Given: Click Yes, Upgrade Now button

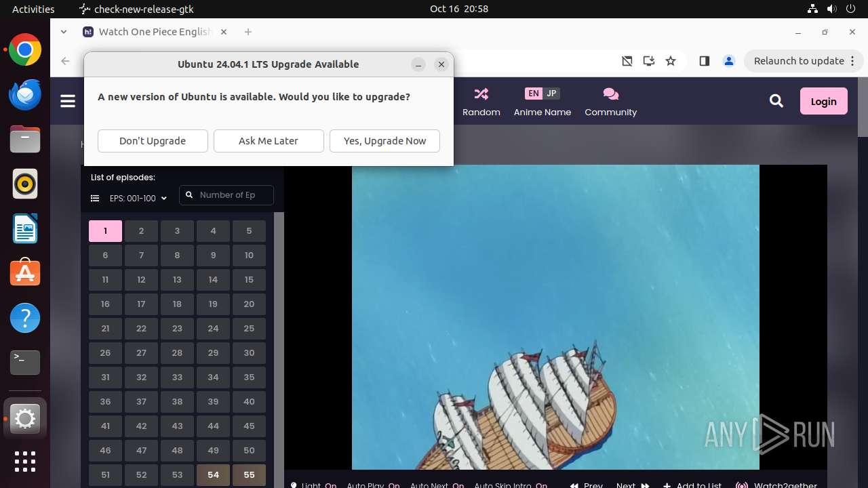Looking at the screenshot, I should [x=384, y=141].
